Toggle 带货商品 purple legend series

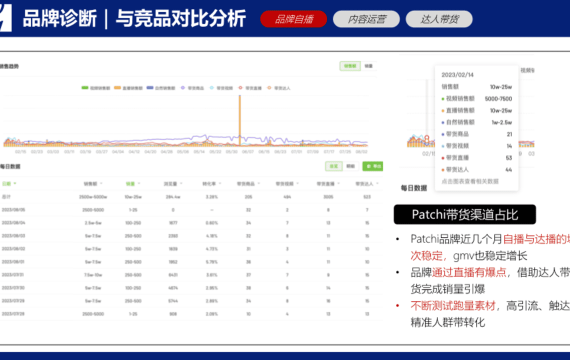(x=192, y=88)
